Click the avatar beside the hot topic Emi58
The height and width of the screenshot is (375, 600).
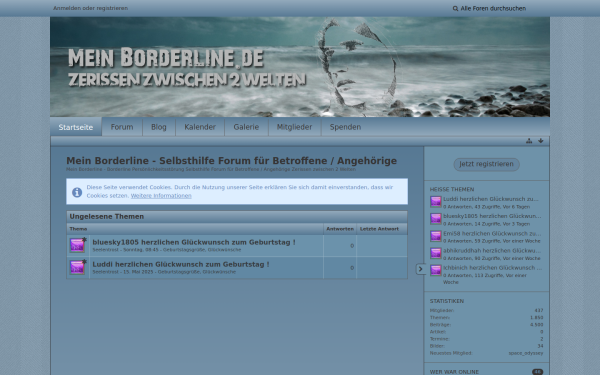coord(435,236)
